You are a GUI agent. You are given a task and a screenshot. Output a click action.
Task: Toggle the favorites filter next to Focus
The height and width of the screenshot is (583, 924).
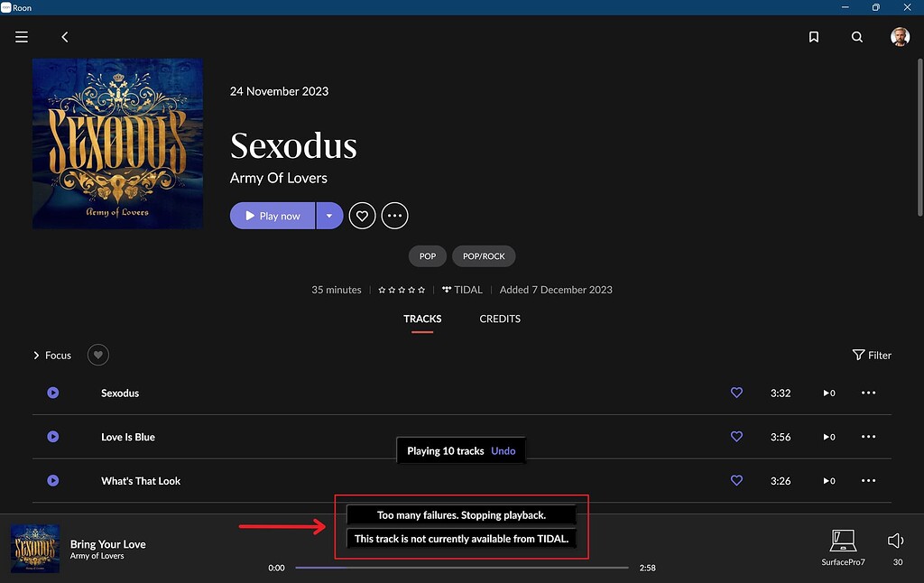[x=97, y=355]
